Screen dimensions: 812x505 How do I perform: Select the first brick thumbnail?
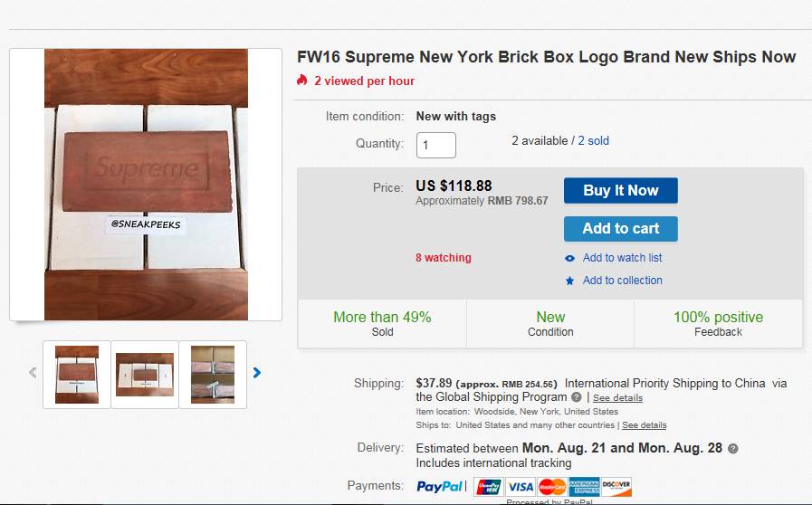point(77,373)
